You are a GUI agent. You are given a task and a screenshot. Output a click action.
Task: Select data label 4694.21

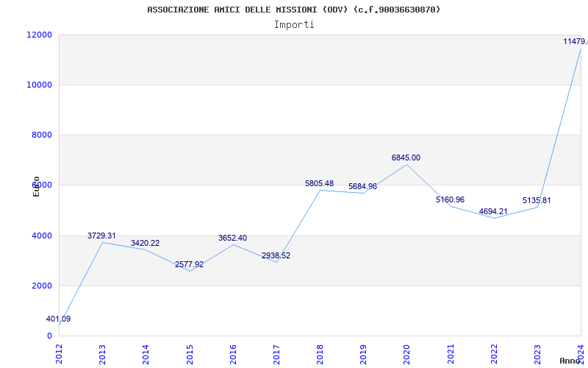coord(493,211)
